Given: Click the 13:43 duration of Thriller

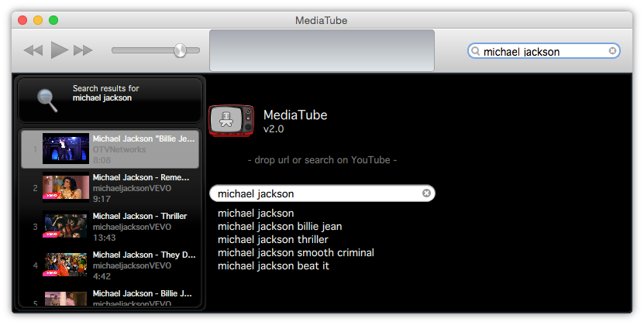Looking at the screenshot, I should (105, 238).
